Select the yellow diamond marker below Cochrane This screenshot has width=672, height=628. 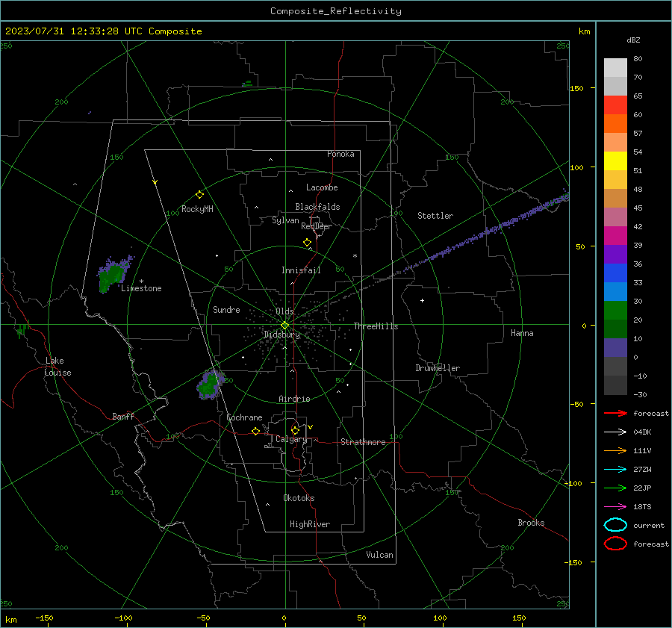[256, 431]
